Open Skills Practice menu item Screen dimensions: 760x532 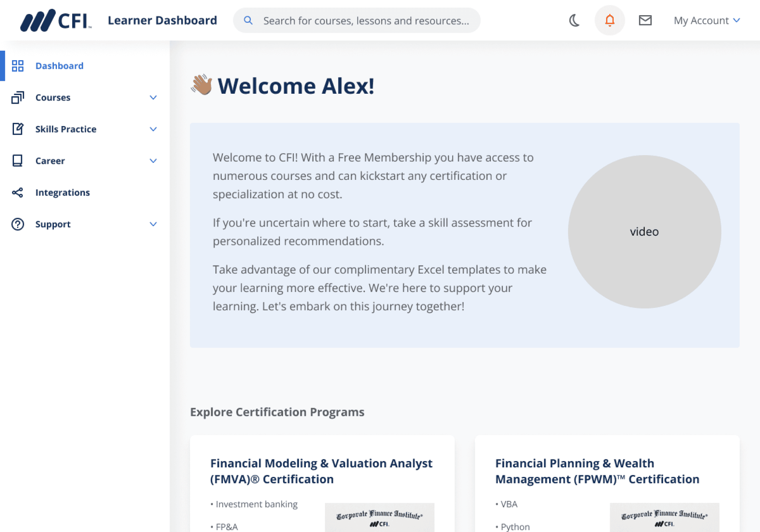66,129
